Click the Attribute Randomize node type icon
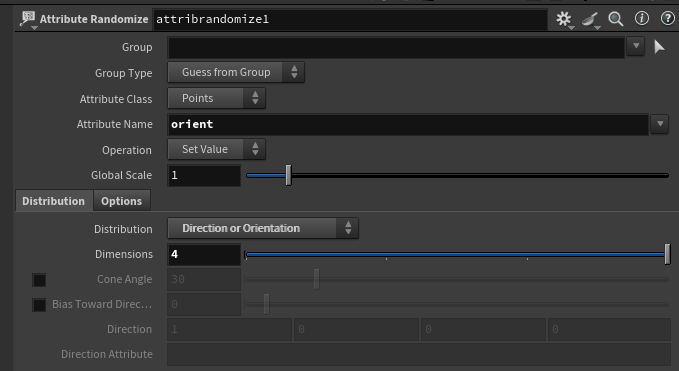This screenshot has height=371, width=679. pyautogui.click(x=28, y=19)
